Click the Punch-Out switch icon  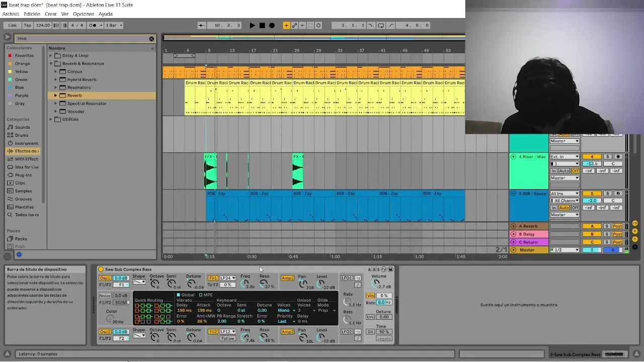(391, 25)
